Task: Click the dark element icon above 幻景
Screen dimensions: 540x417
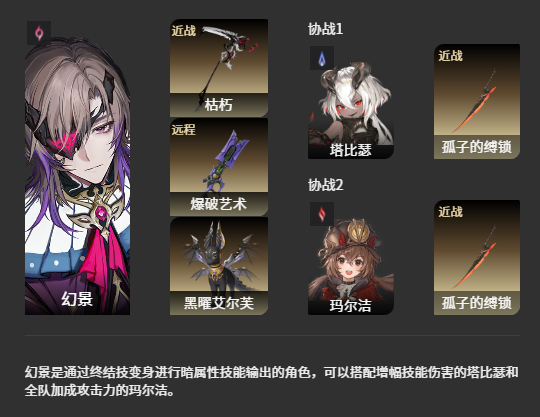Action: (x=39, y=33)
